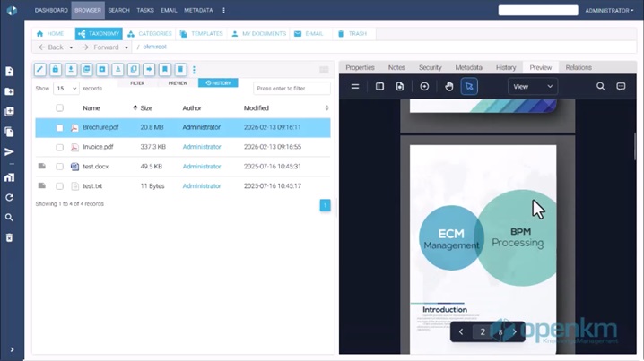Click the OpenKM logo at top left
The image size is (644, 361).
pyautogui.click(x=12, y=10)
